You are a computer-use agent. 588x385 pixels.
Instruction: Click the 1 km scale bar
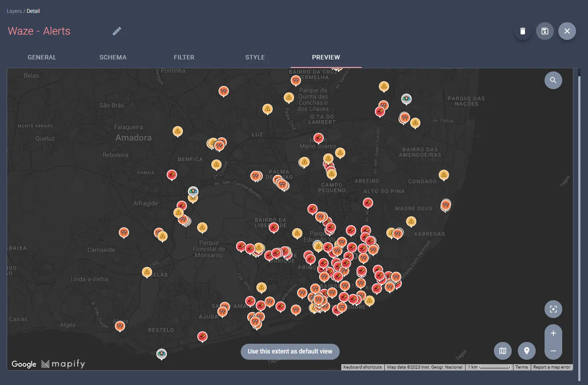[489, 367]
